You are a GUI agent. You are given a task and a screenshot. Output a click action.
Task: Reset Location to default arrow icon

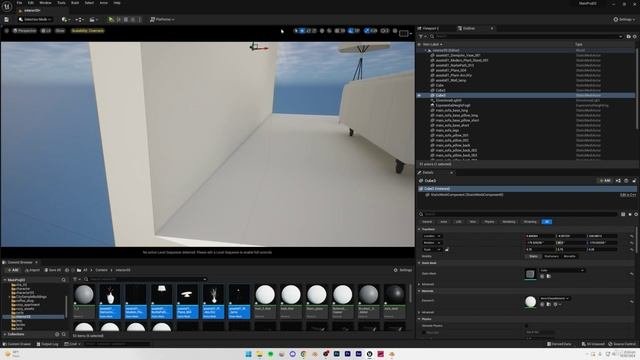(x=631, y=236)
